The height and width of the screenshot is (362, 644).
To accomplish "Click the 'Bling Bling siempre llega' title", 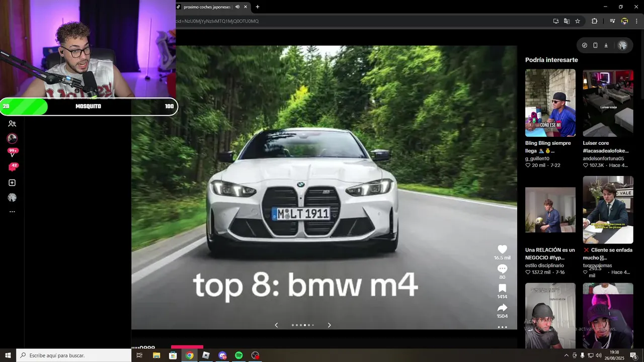I will tap(548, 147).
